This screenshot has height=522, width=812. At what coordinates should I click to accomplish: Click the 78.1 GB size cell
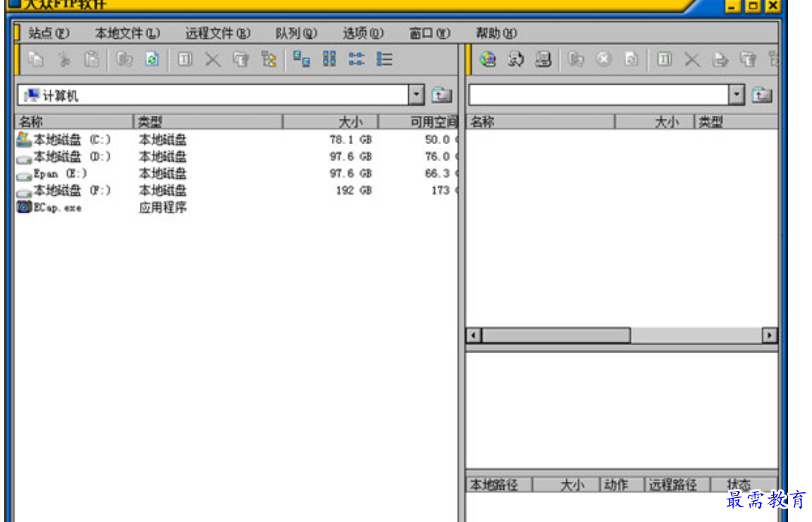click(x=351, y=139)
